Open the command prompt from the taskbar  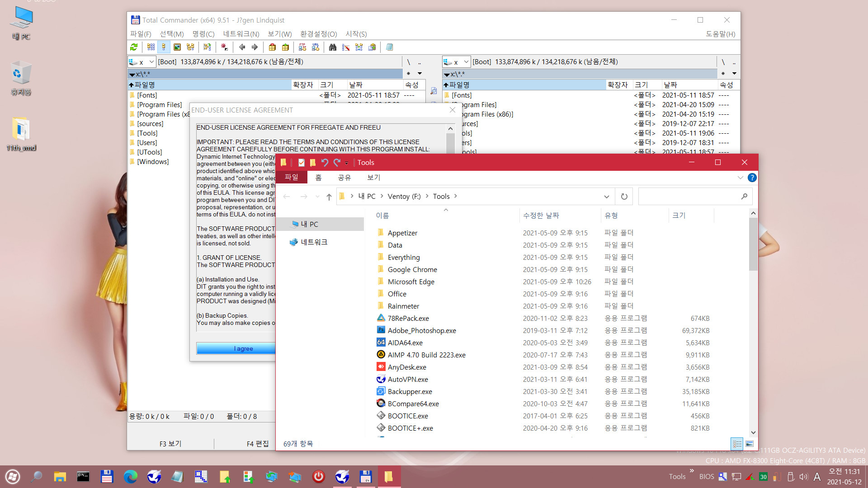click(x=84, y=477)
